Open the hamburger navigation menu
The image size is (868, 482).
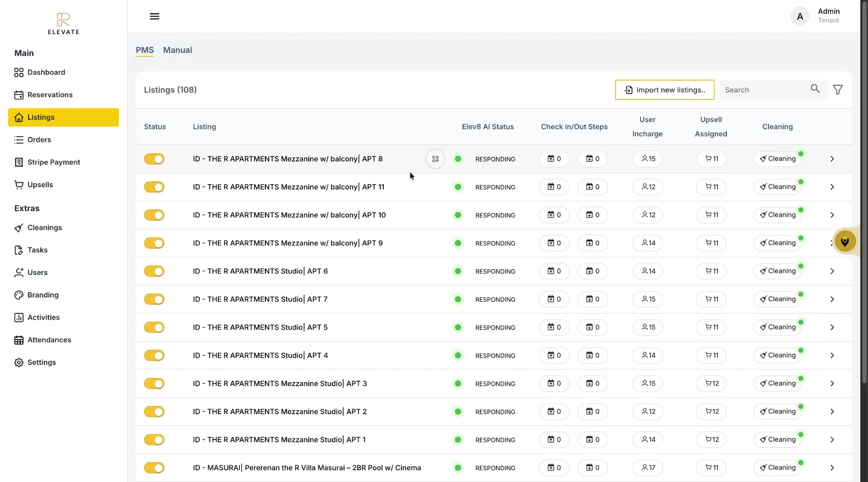155,16
